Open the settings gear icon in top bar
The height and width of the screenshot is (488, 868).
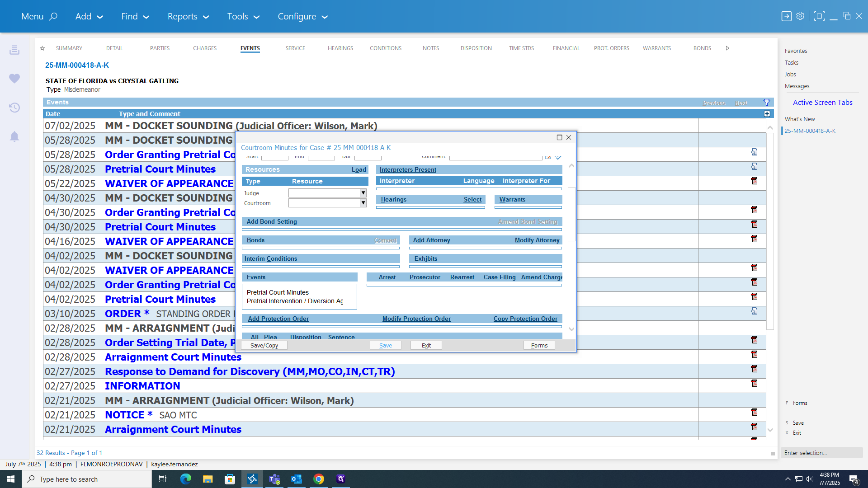(800, 16)
